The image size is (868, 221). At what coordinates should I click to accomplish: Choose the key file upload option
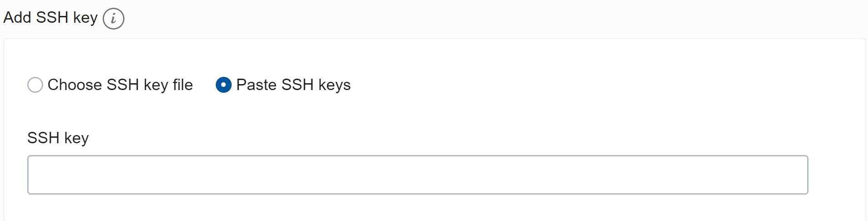pos(35,85)
